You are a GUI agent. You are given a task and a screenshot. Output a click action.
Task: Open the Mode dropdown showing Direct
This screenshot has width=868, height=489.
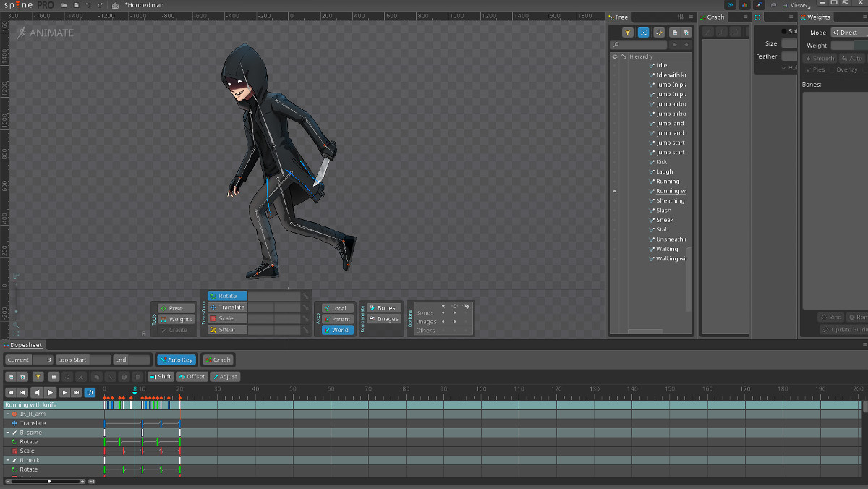[848, 33]
